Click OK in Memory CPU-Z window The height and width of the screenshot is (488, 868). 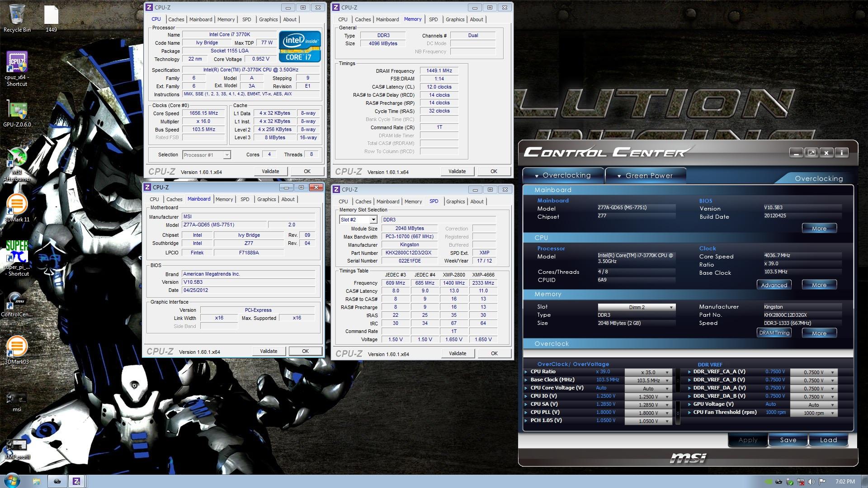click(x=494, y=171)
